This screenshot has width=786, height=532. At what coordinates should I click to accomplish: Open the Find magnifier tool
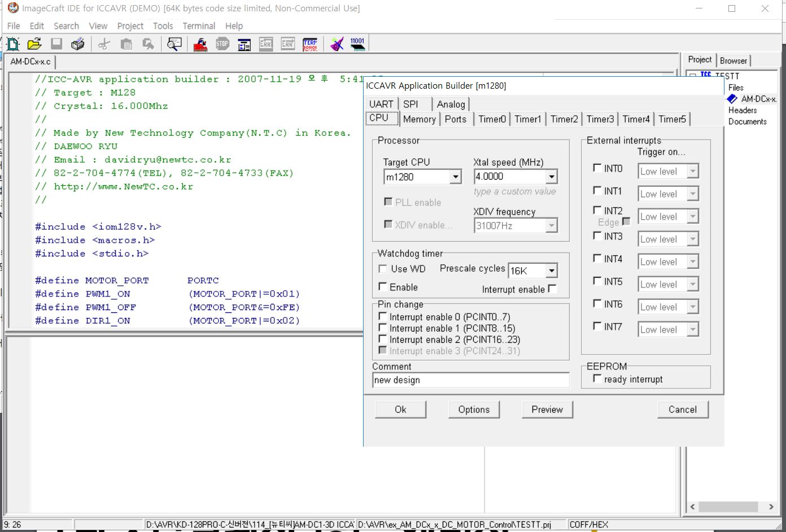tap(174, 44)
